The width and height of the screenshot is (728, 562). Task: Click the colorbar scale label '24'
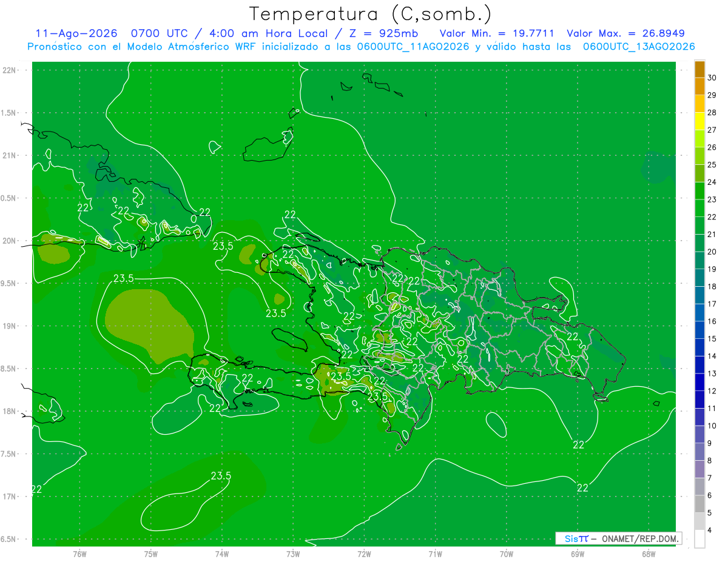[x=712, y=182]
